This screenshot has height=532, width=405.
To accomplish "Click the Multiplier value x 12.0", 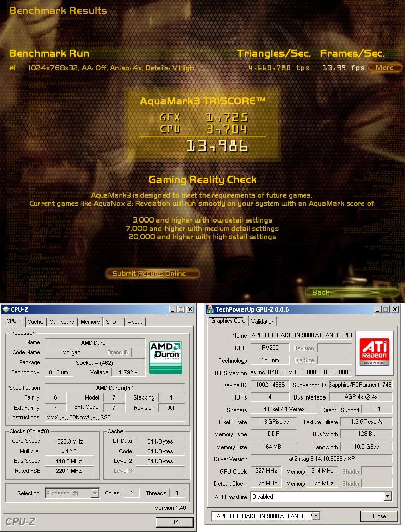I will pyautogui.click(x=69, y=451).
